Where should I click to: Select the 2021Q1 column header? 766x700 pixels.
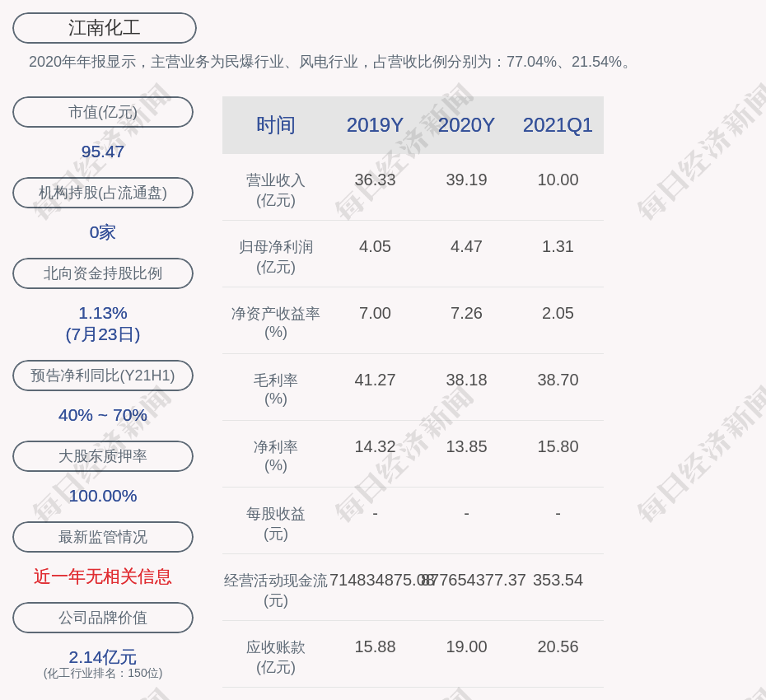(x=558, y=125)
